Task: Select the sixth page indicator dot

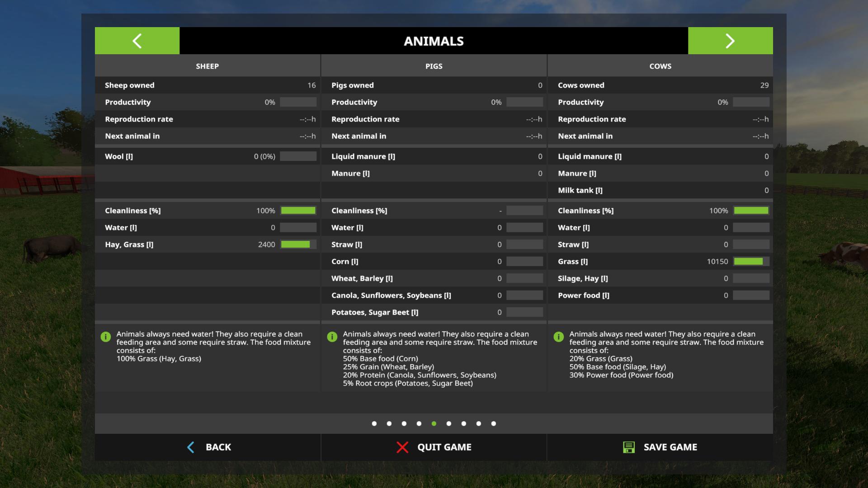Action: click(449, 424)
